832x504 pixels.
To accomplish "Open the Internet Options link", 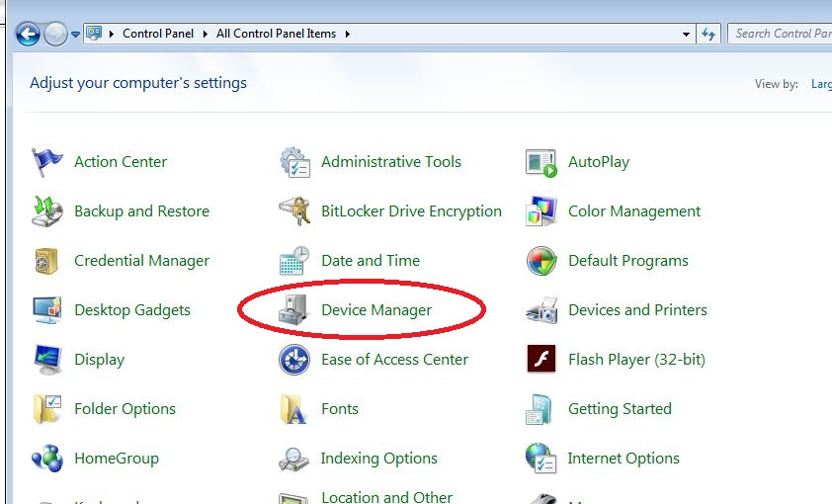I will 623,459.
